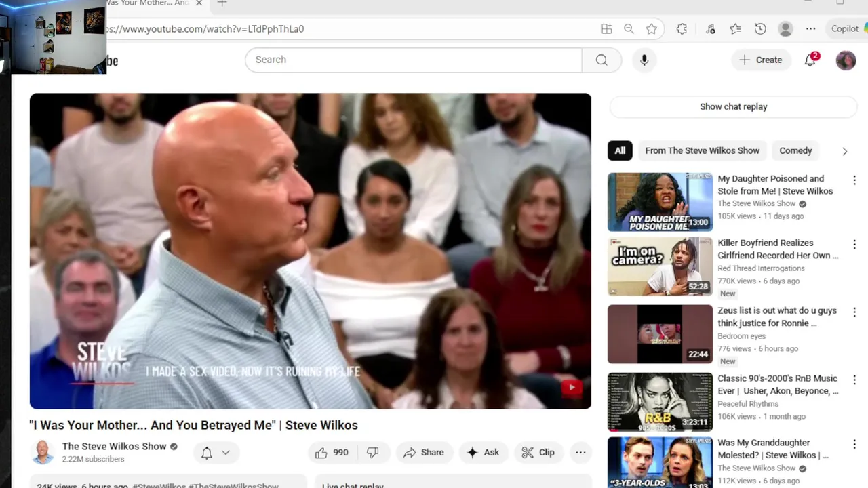Open Was My Granddaughter Molested title
This screenshot has width=868, height=488.
773,449
